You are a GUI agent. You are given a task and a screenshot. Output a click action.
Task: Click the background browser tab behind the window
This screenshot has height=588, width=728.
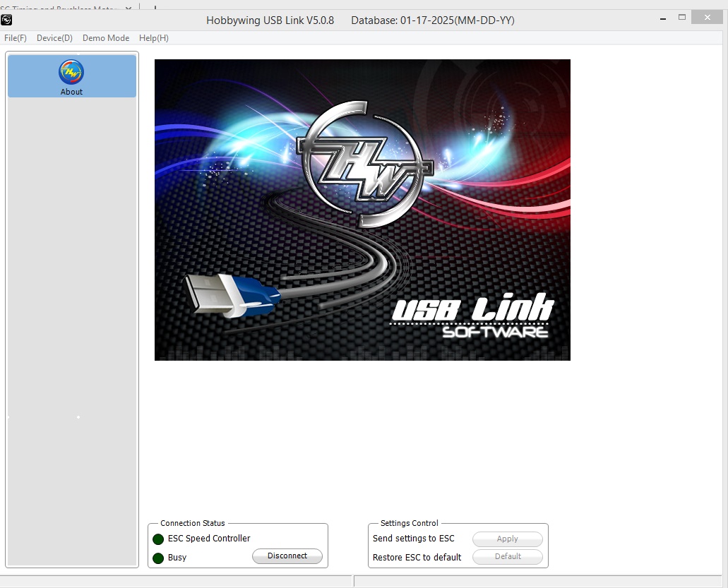60,7
